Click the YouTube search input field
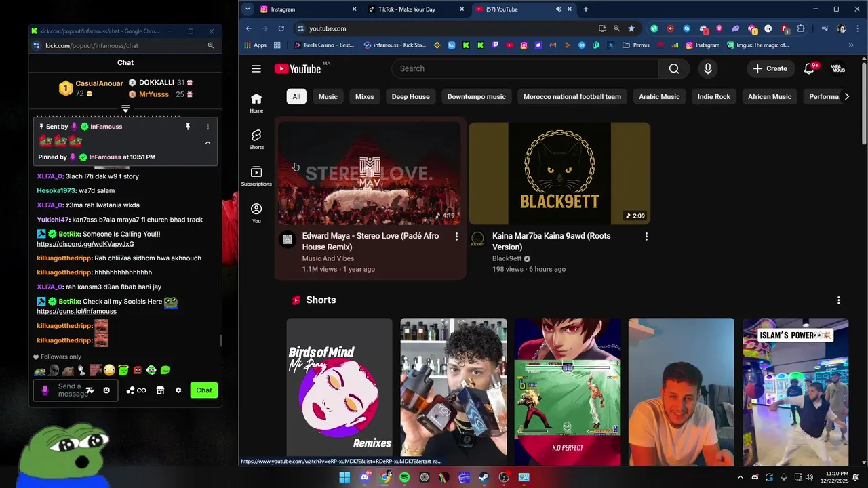Viewport: 868px width, 488px height. tap(525, 68)
